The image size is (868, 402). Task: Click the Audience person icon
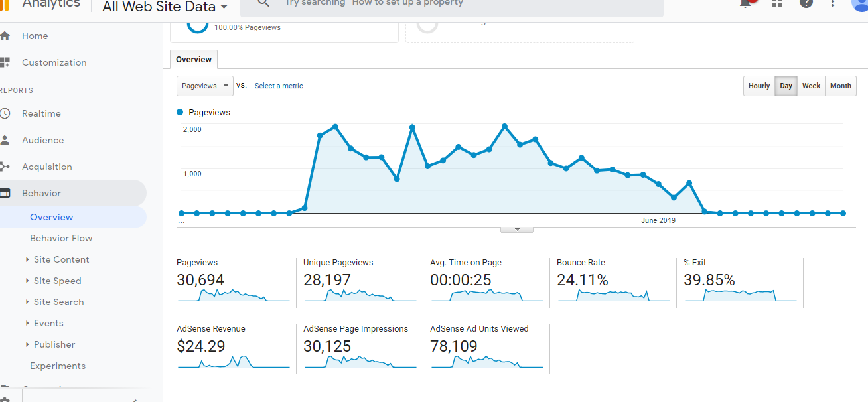(5, 140)
